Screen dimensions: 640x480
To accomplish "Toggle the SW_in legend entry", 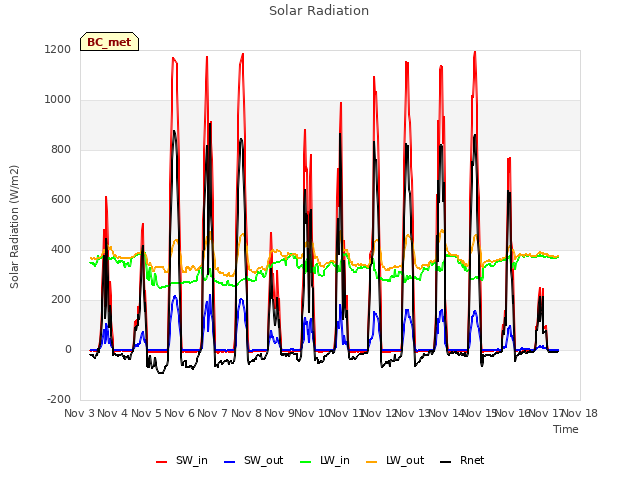I will (x=182, y=460).
